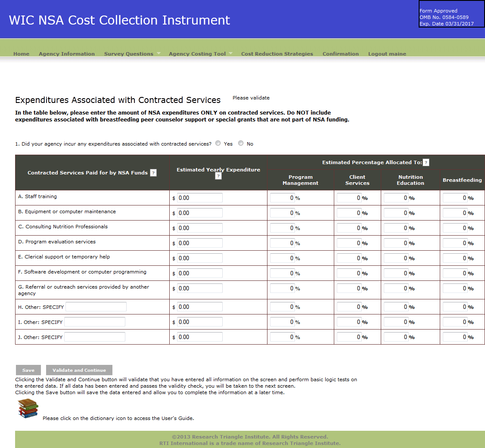This screenshot has height=448, width=485.
Task: Click Staff training Nutrition Education percent field
Action: click(396, 198)
